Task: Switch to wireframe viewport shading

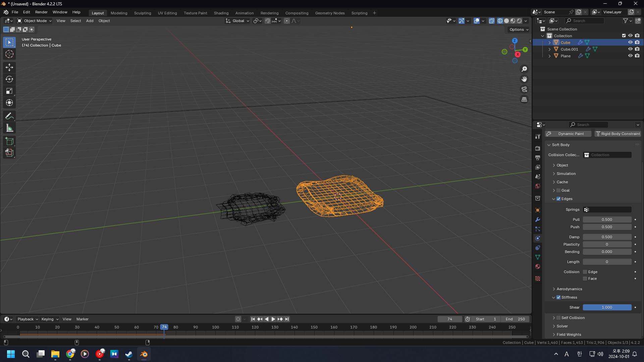Action: click(500, 21)
